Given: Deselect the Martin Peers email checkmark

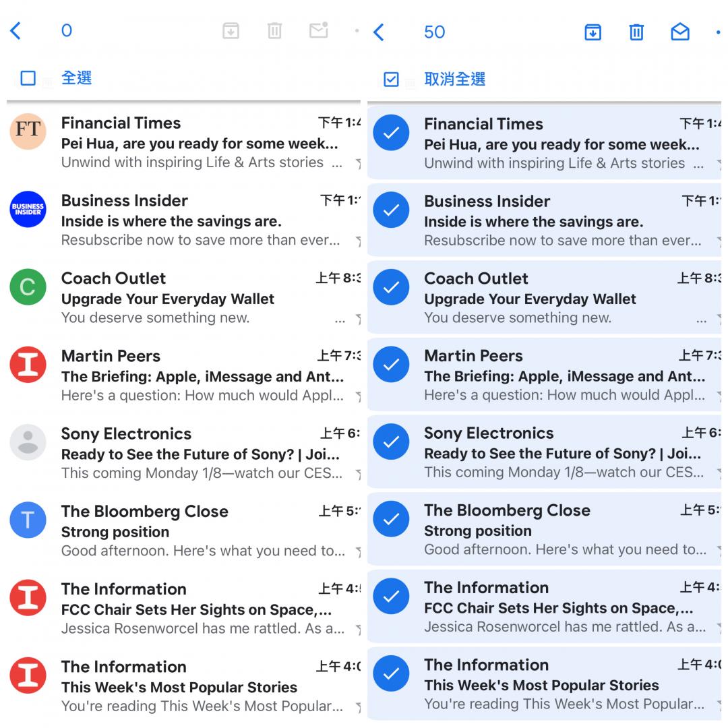Looking at the screenshot, I should pos(392,365).
